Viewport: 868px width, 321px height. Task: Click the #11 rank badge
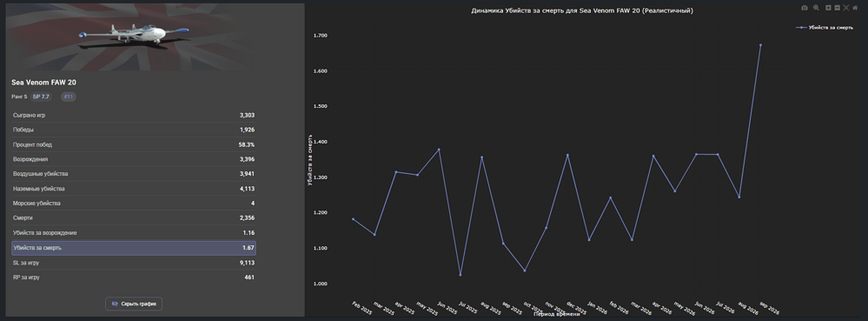68,97
